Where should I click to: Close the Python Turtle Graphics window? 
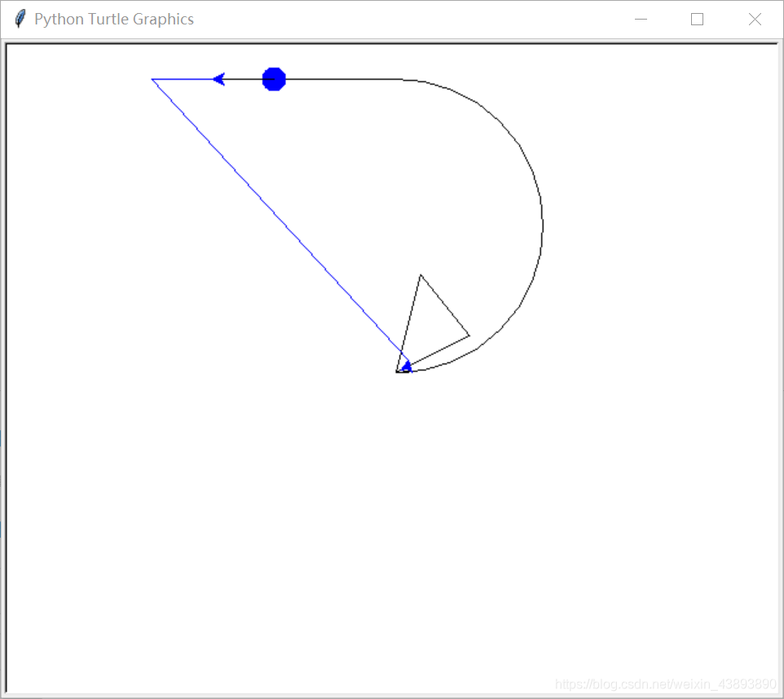[x=755, y=19]
